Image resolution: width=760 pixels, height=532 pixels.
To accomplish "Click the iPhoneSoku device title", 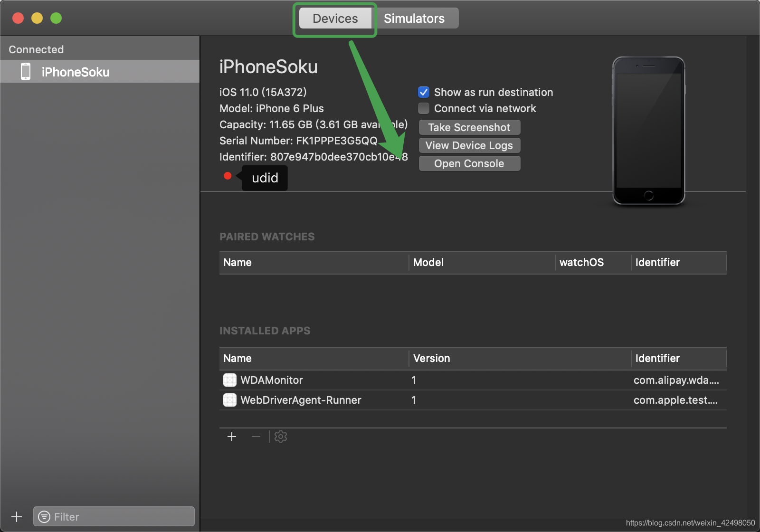I will (x=268, y=67).
